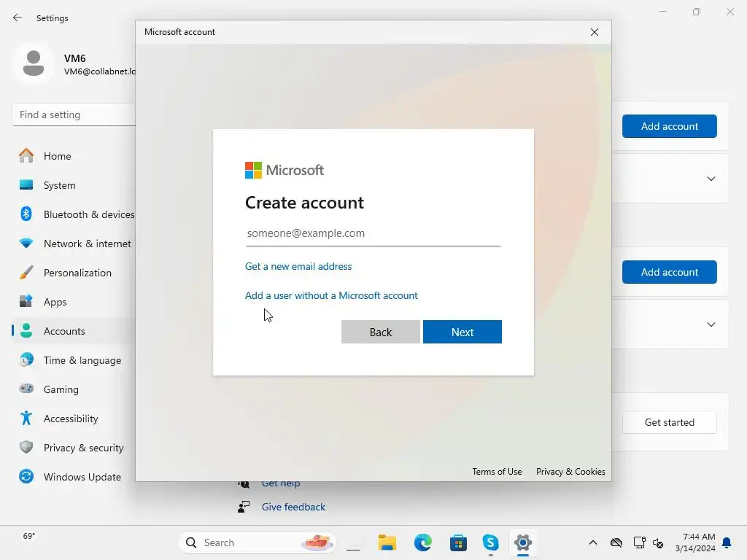The image size is (747, 560).
Task: Click the Give feedback icon
Action: click(x=244, y=507)
